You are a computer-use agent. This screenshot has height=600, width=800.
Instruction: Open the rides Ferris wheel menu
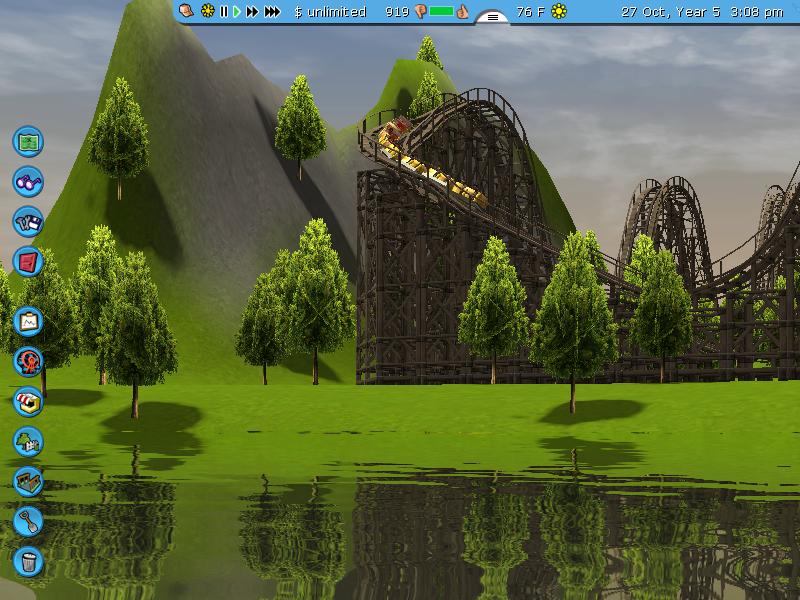(x=28, y=362)
